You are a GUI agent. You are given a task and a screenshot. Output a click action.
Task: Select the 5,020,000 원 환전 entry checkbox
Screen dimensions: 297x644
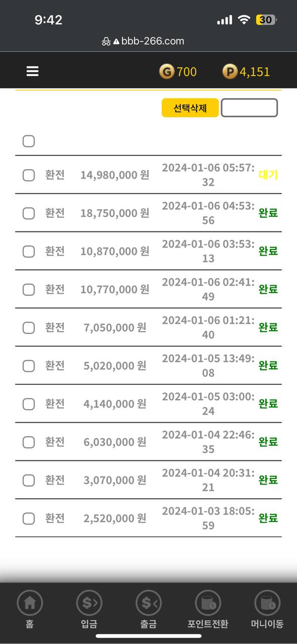29,366
